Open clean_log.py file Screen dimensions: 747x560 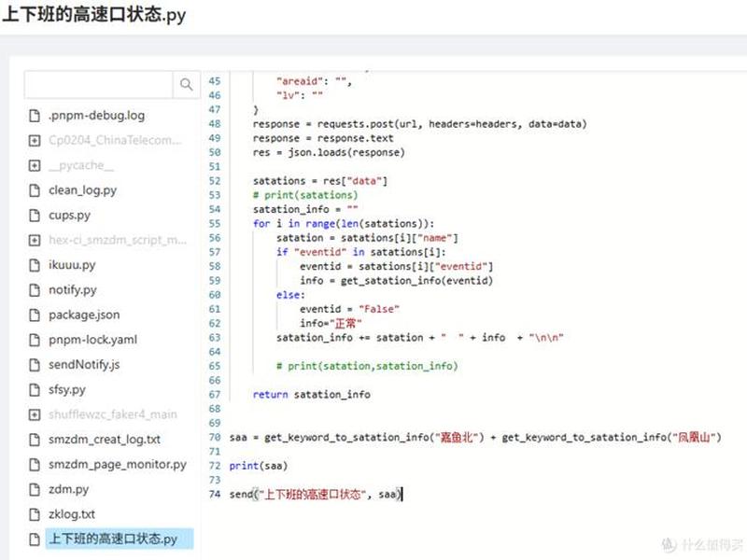coord(83,190)
